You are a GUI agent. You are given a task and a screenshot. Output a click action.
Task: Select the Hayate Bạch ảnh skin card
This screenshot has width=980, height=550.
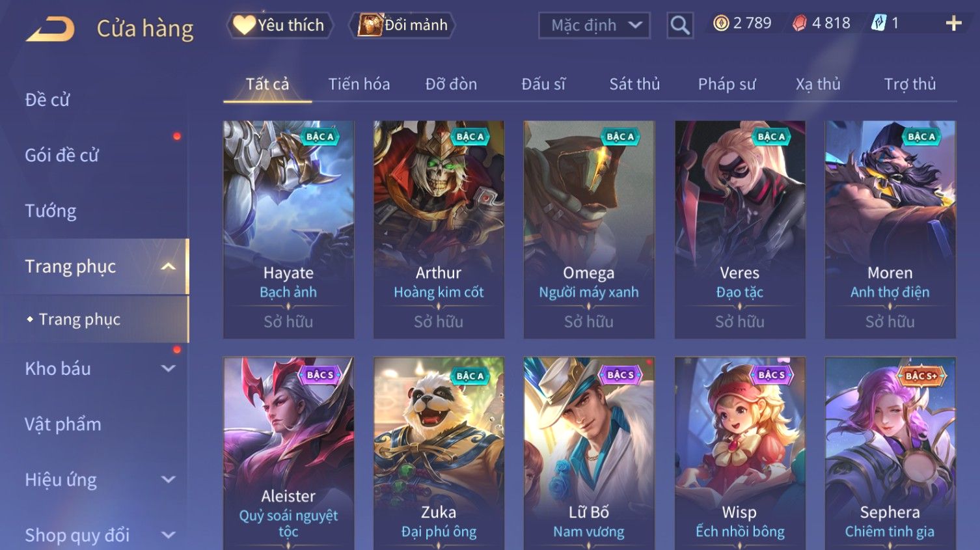pyautogui.click(x=288, y=229)
